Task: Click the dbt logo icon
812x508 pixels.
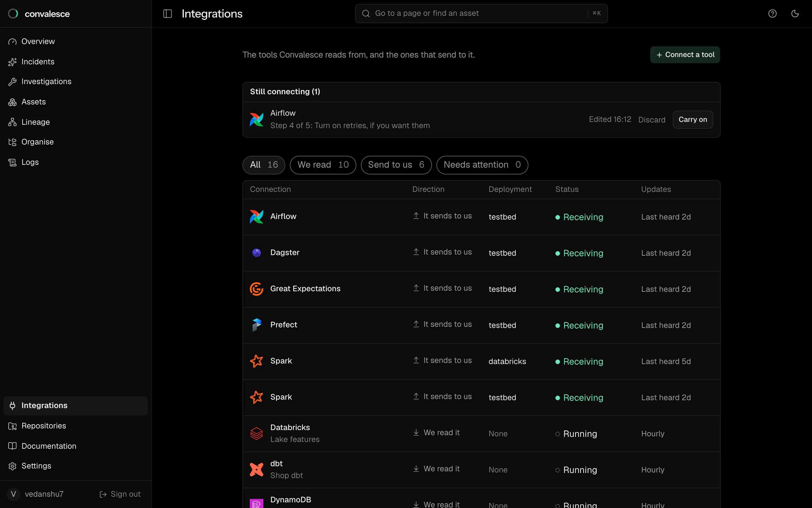Action: [257, 470]
